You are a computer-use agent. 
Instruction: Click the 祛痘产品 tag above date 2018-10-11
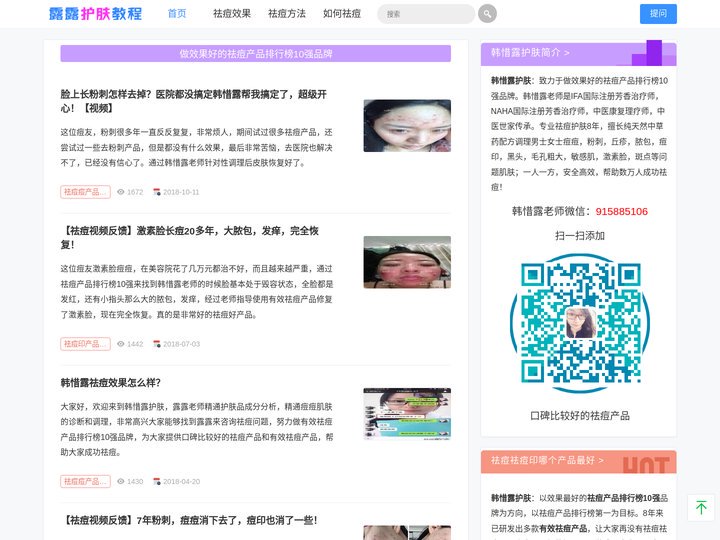click(x=85, y=192)
